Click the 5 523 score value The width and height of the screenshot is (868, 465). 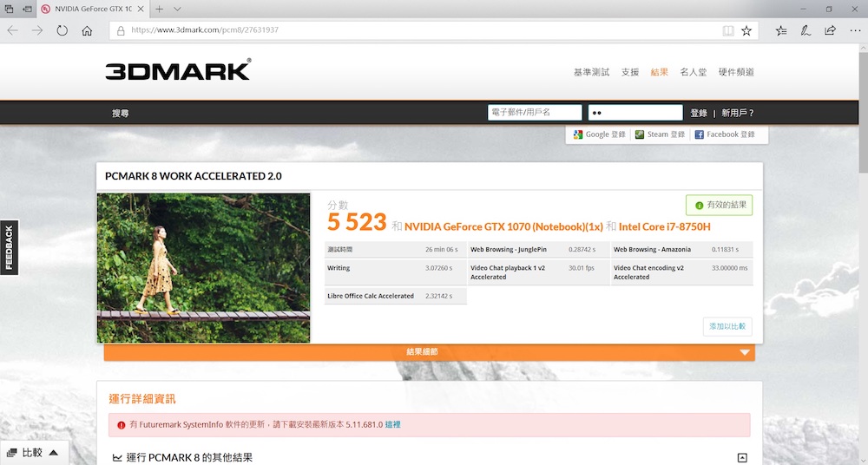(357, 223)
